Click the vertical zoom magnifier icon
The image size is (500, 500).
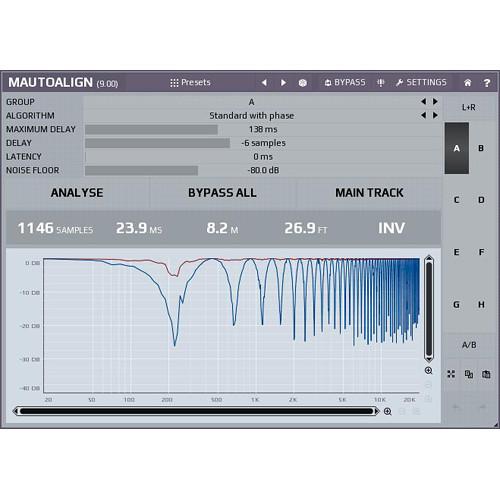coord(429,371)
